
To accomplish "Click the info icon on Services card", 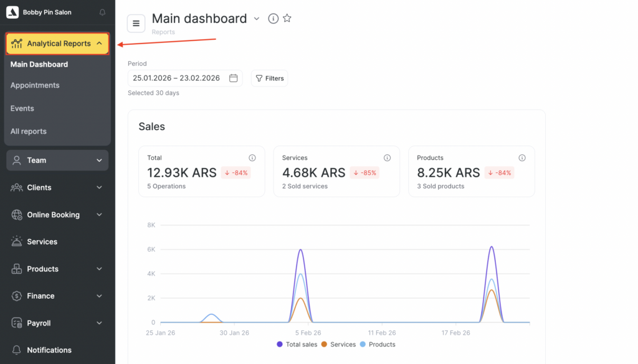I will pos(387,158).
